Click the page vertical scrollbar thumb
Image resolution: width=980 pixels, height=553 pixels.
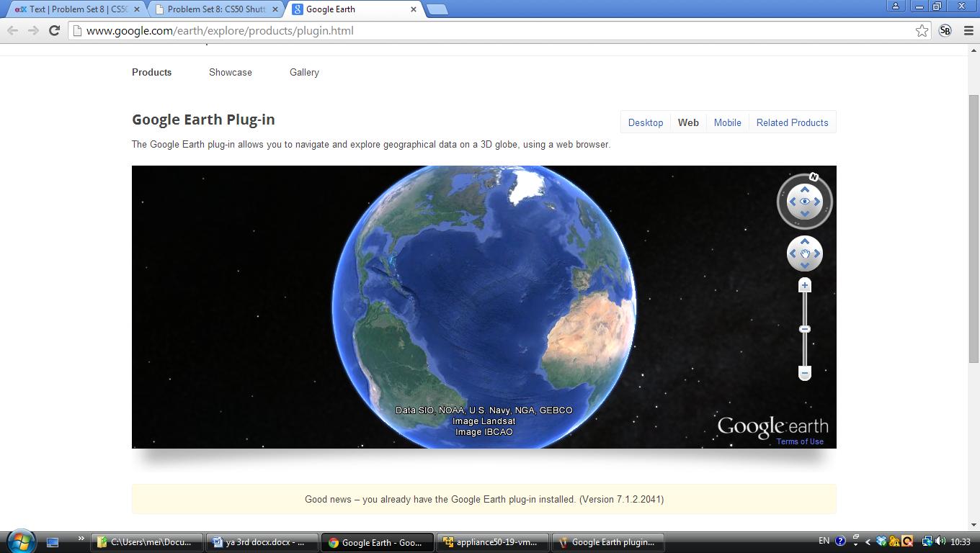974,229
